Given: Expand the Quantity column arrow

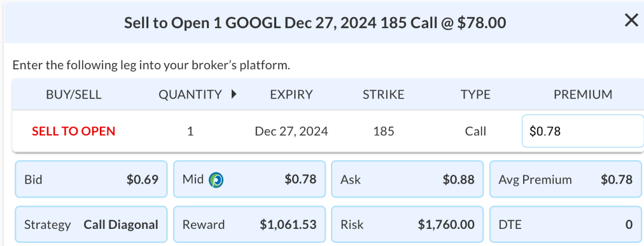Looking at the screenshot, I should click(x=234, y=94).
